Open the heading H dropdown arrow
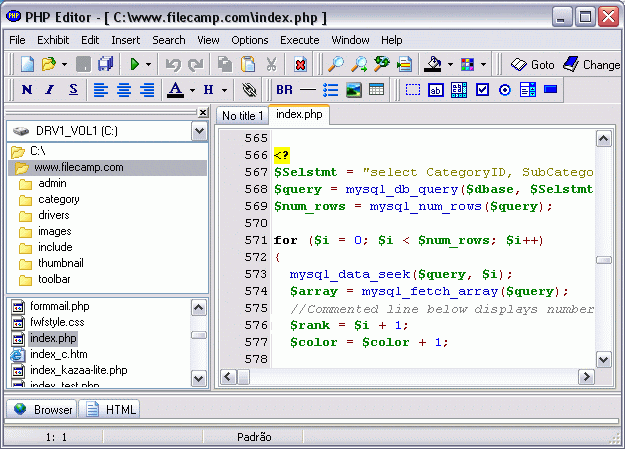 tap(225, 90)
